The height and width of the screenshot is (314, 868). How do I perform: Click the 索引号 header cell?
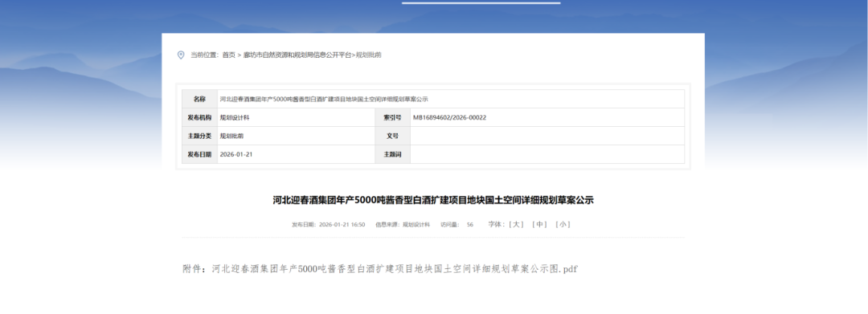click(392, 118)
